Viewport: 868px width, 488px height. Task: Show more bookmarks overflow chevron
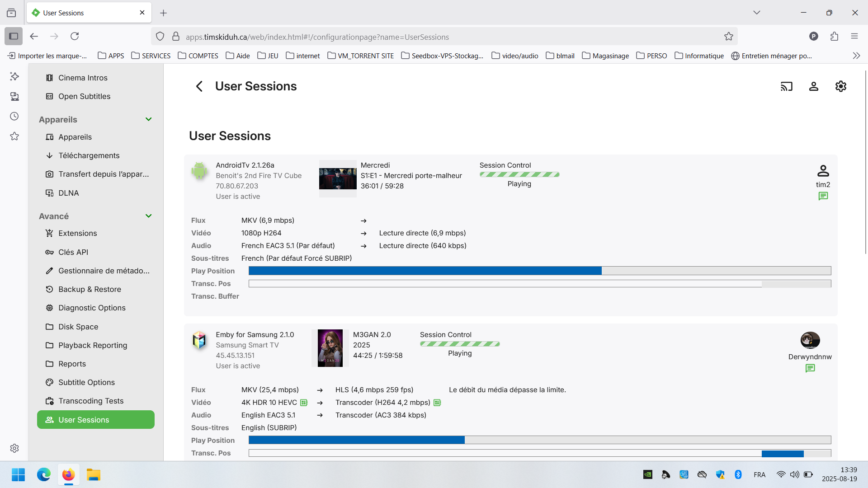pyautogui.click(x=856, y=56)
